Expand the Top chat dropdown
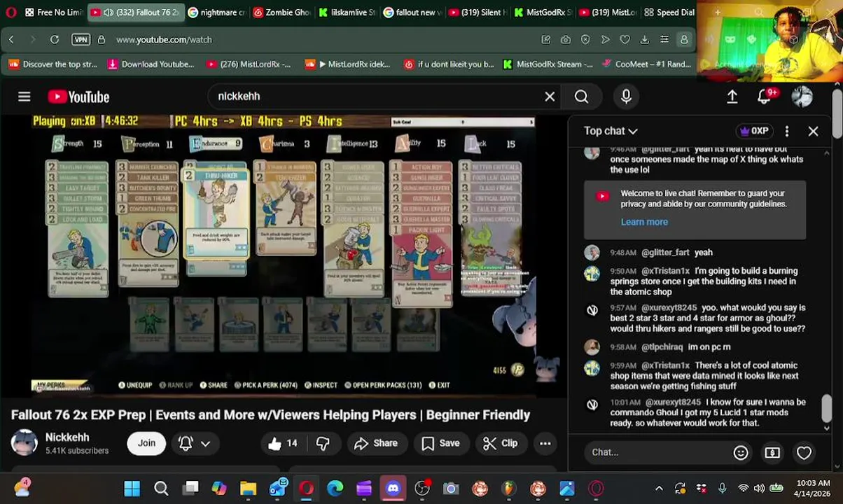This screenshot has height=504, width=843. click(611, 131)
